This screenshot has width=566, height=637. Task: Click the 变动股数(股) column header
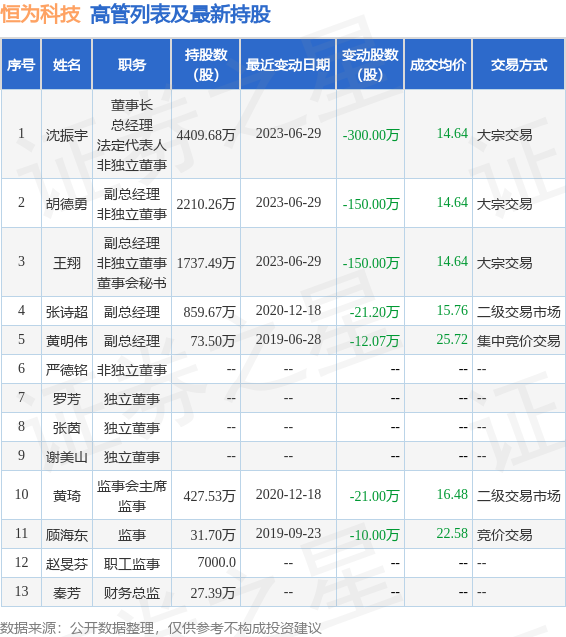[370, 65]
